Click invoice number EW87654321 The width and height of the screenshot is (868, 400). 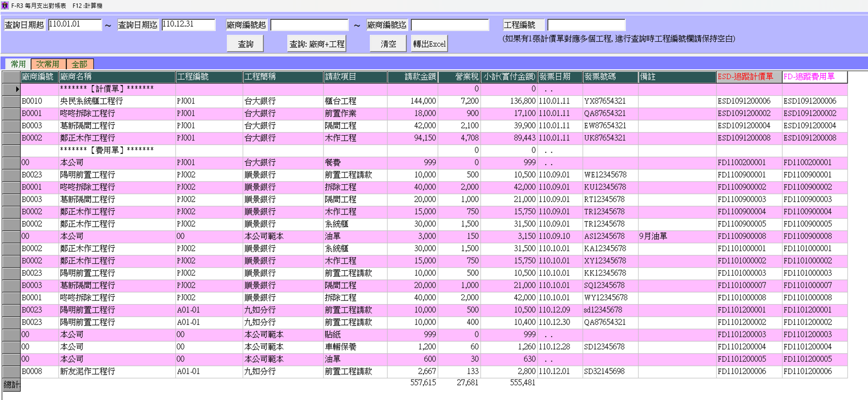click(610, 126)
